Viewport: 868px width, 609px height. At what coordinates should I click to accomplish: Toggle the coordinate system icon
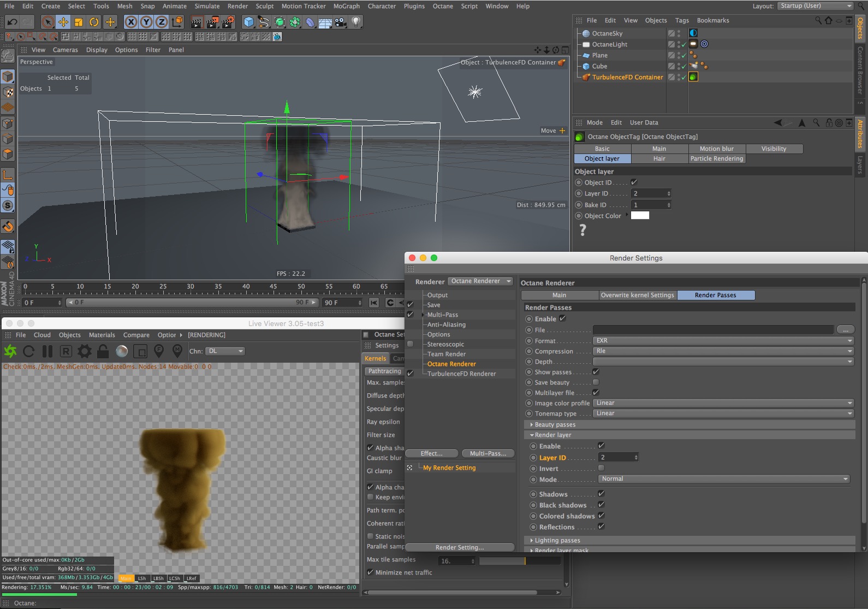point(177,22)
